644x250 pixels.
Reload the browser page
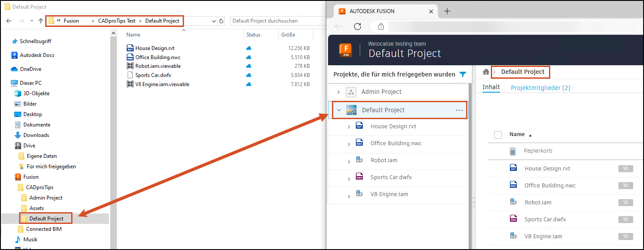(x=358, y=27)
